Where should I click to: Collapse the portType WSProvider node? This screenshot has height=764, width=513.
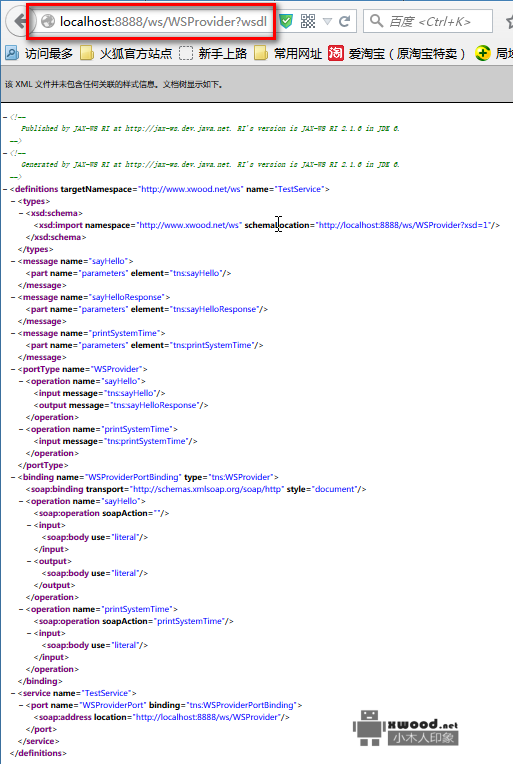click(13, 369)
